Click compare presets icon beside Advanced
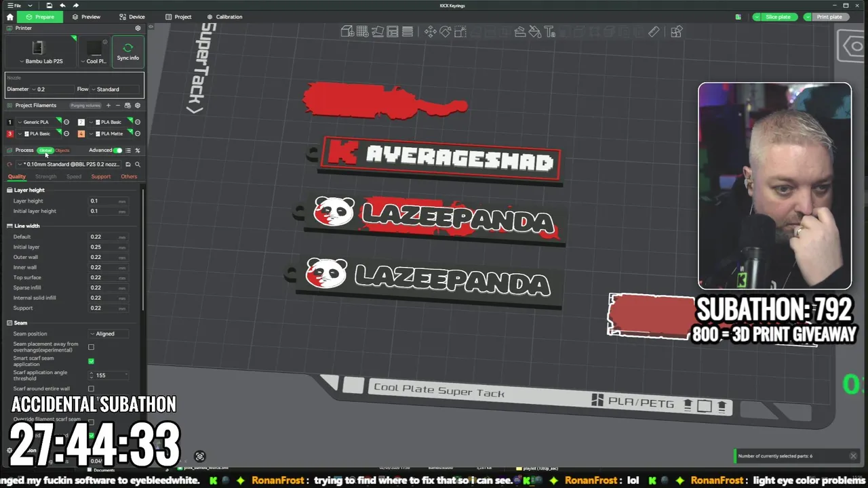 click(x=138, y=150)
